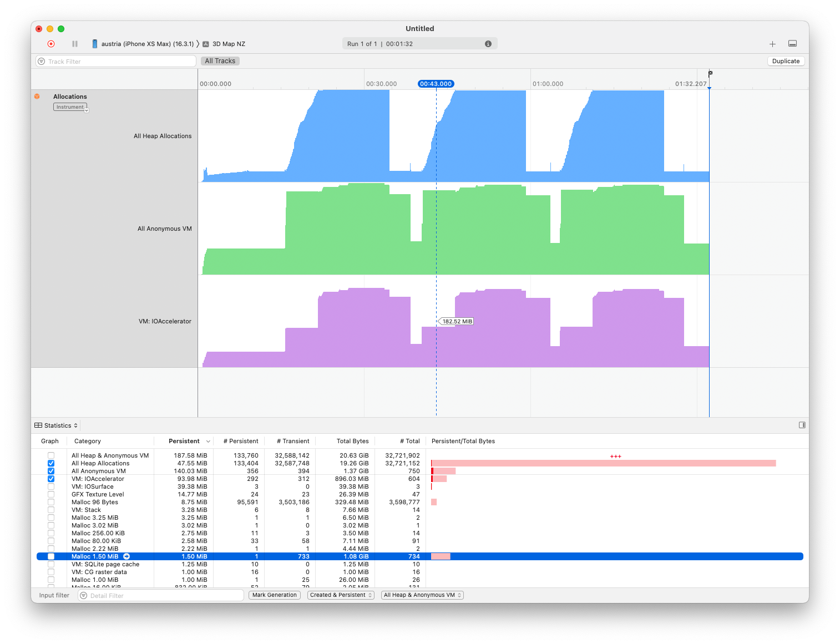Choose the 3D Map NZ app icon
840x644 pixels.
(x=206, y=44)
